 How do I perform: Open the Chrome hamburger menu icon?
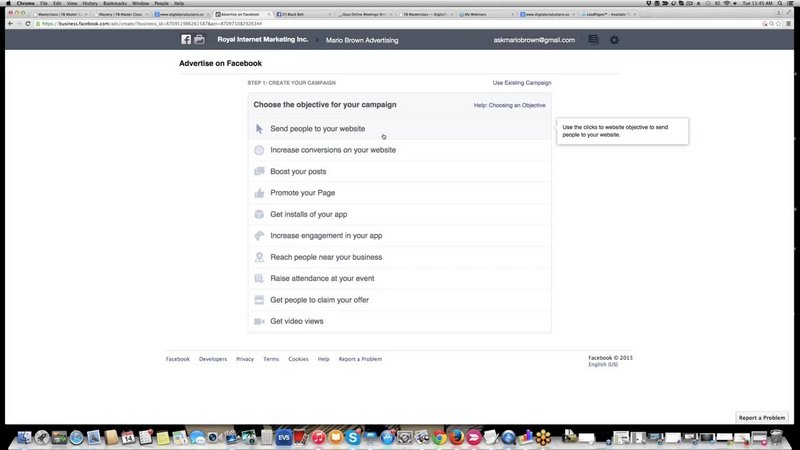788,23
